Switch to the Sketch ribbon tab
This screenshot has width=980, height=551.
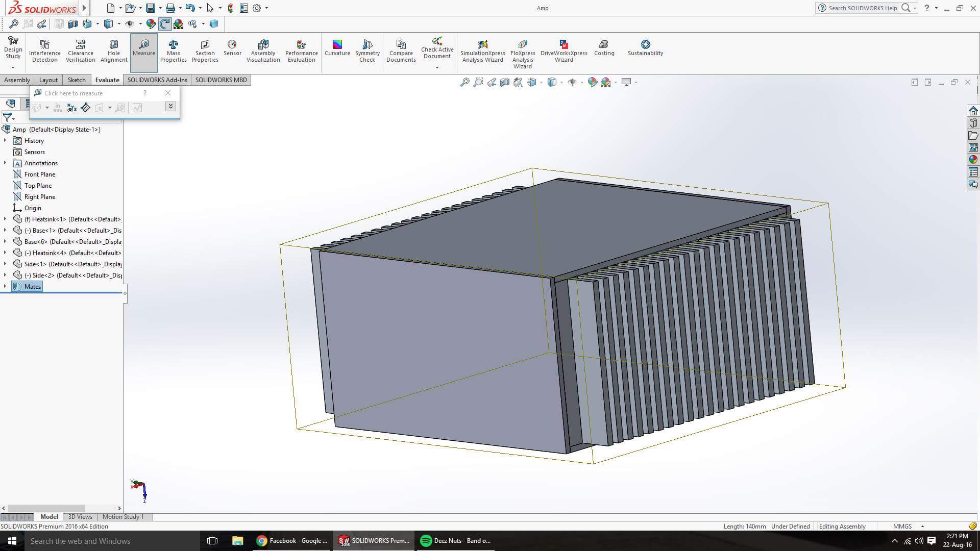[x=77, y=80]
